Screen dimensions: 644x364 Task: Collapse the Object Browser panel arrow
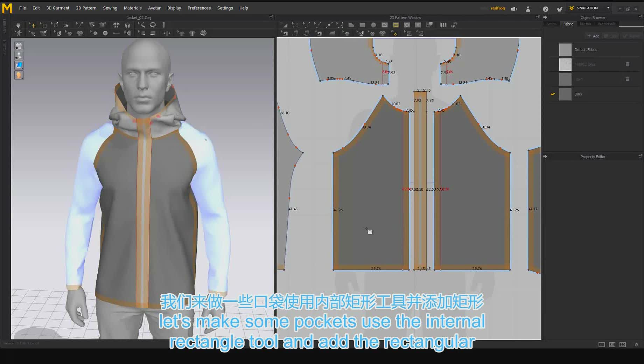pyautogui.click(x=545, y=17)
